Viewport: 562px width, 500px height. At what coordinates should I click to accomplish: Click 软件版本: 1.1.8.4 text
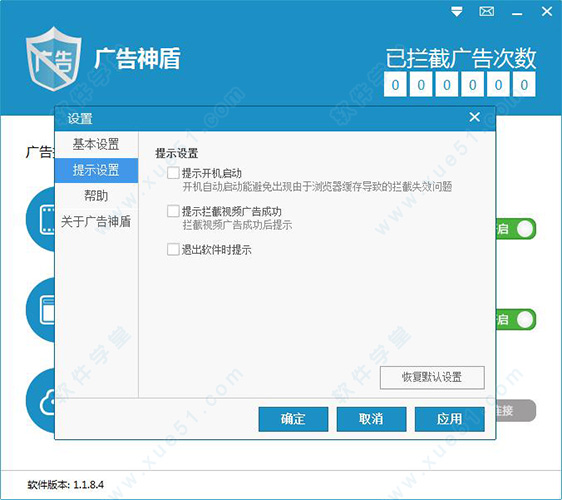point(66,485)
